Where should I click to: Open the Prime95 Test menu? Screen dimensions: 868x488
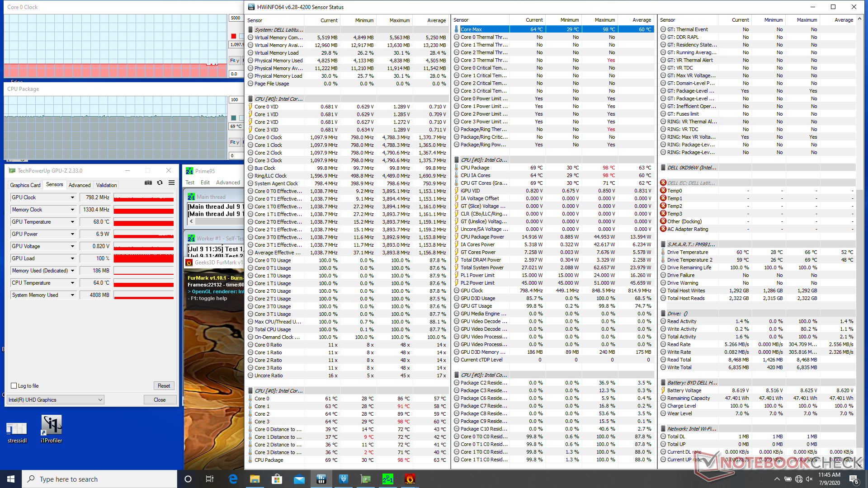190,183
